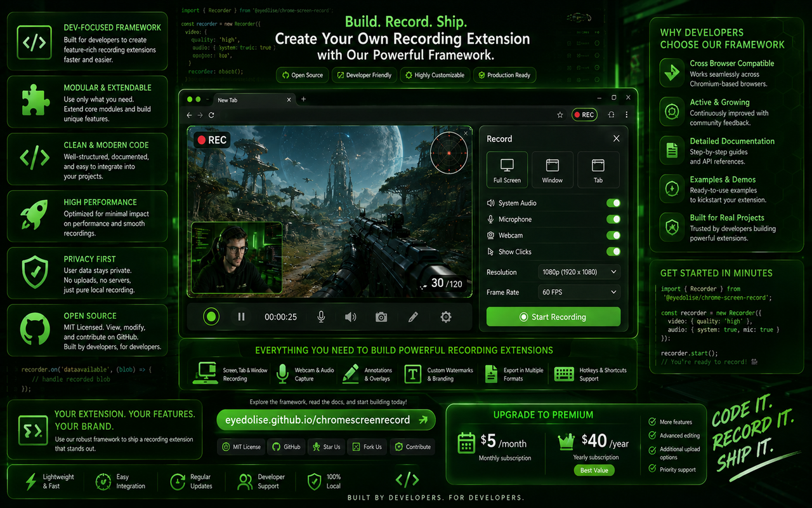Click the rocket High Performance icon
Viewport: 812px width, 508px height.
coord(34,215)
